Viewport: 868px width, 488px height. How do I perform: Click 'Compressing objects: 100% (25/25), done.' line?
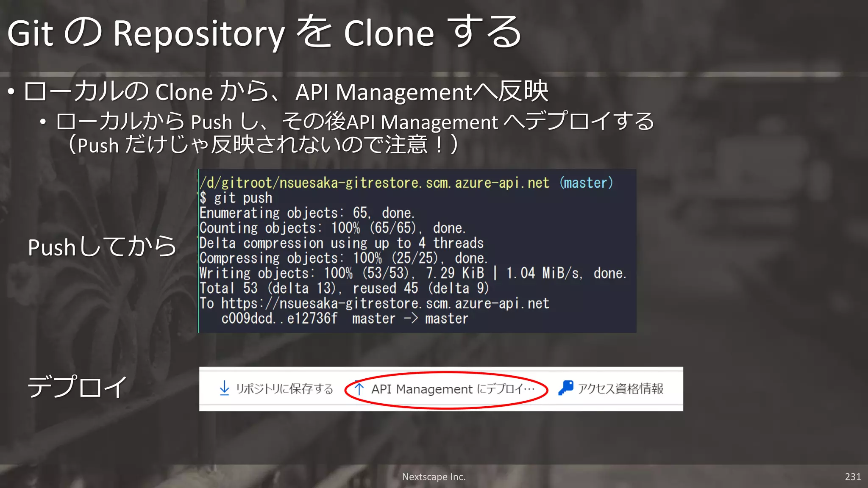point(344,258)
